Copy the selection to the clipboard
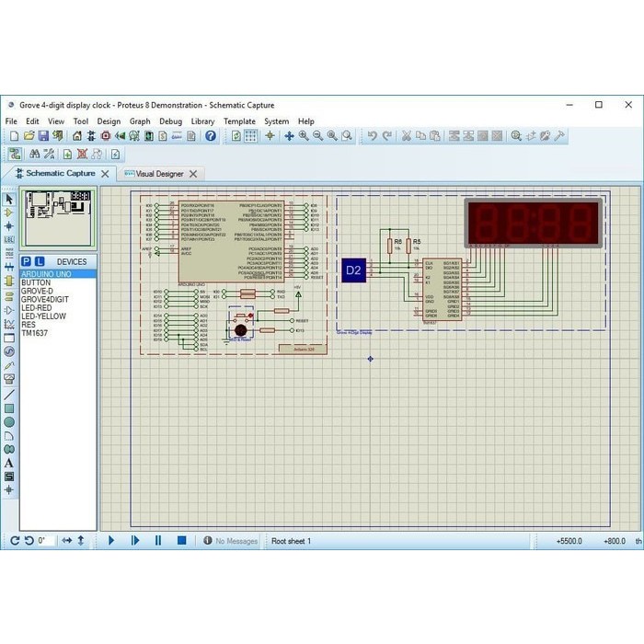The height and width of the screenshot is (644, 644). pyautogui.click(x=420, y=136)
